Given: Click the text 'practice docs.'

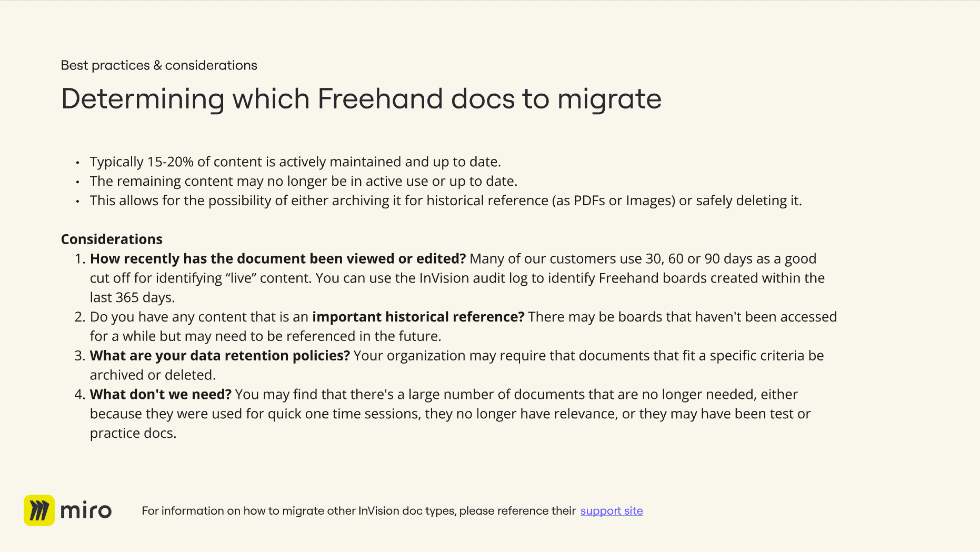Looking at the screenshot, I should click(133, 434).
